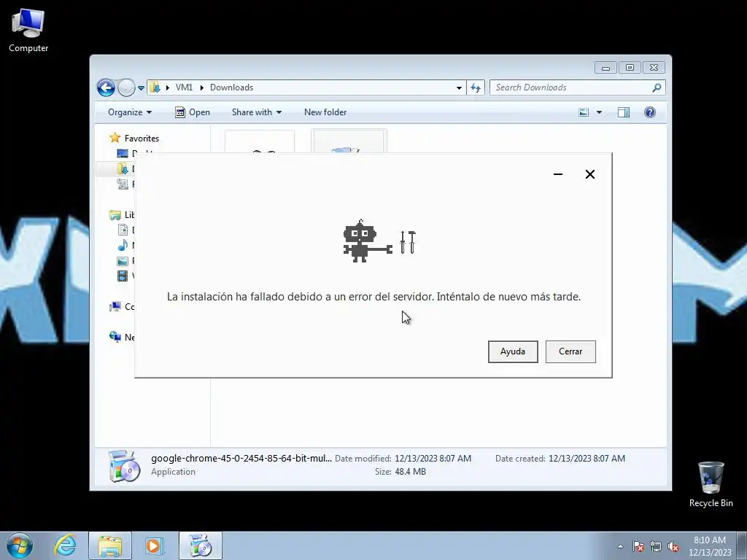Close installer dialog with X icon
The width and height of the screenshot is (747, 560).
[x=589, y=174]
